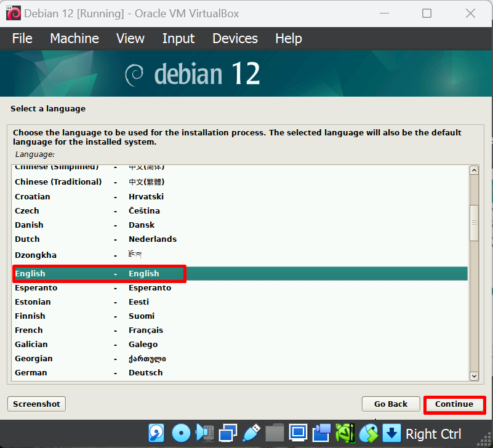The image size is (493, 448).
Task: Click the hard disk activity icon
Action: click(156, 433)
